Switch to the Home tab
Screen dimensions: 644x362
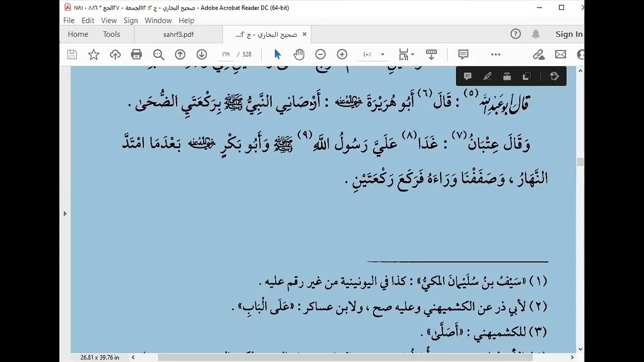click(78, 34)
